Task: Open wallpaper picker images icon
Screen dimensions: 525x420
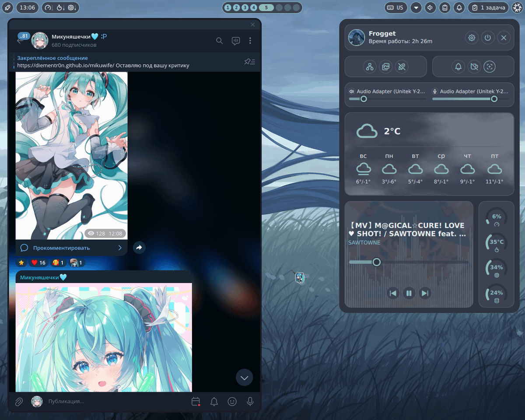Action: [x=385, y=66]
